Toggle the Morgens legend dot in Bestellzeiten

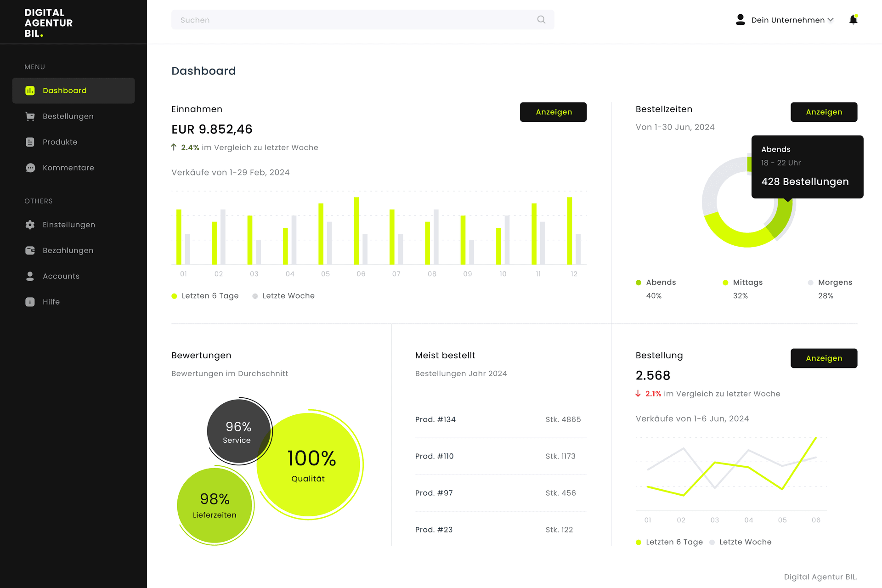810,283
